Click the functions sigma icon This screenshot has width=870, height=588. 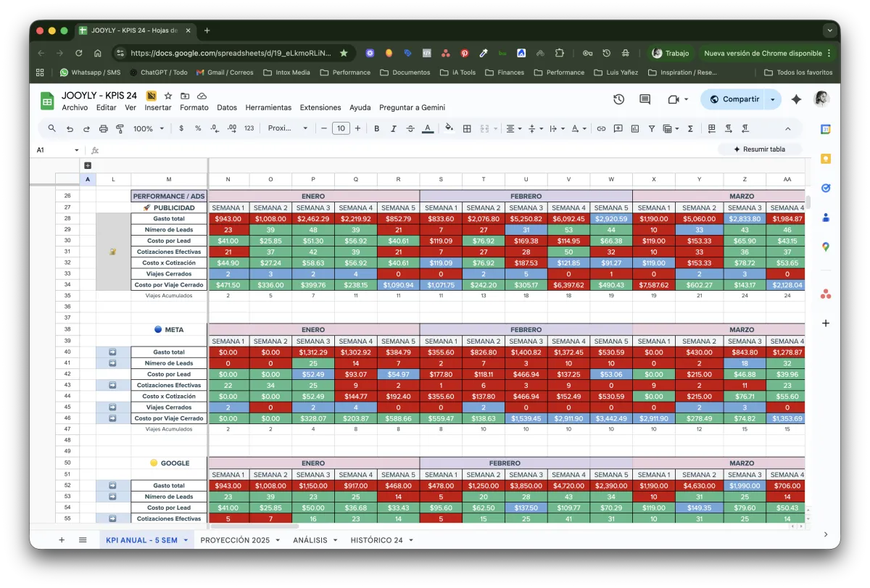[690, 128]
